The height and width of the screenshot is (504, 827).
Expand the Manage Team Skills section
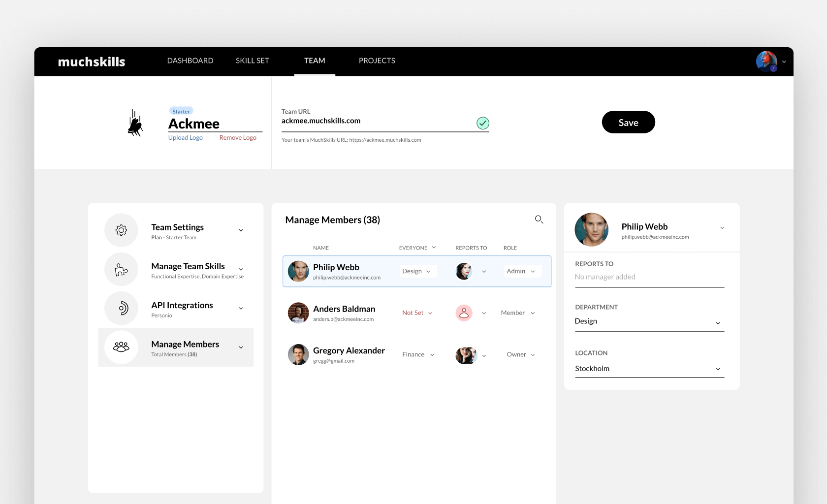(241, 269)
